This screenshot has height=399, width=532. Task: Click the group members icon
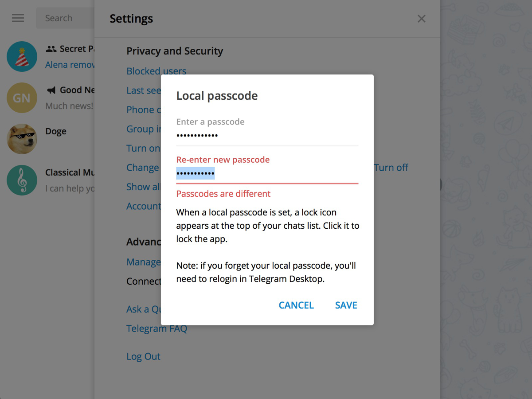tap(51, 49)
